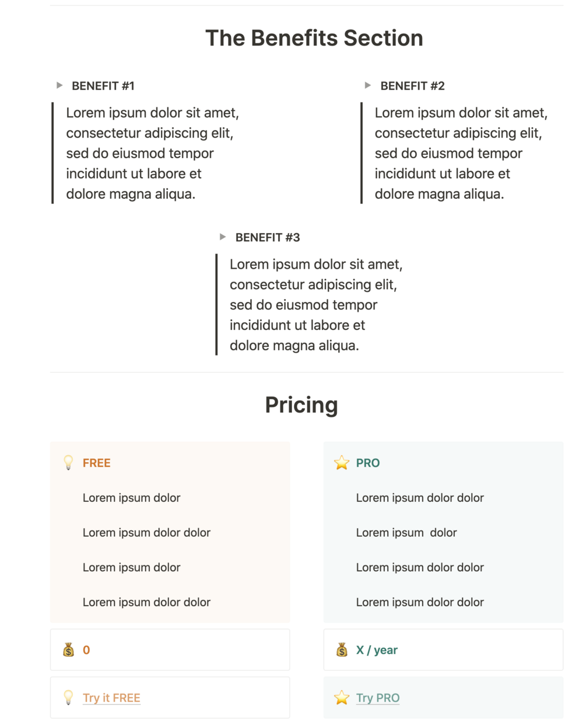Viewport: 586px width, 728px height.
Task: Select the BENEFIT #2 toggle label
Action: [x=412, y=86]
